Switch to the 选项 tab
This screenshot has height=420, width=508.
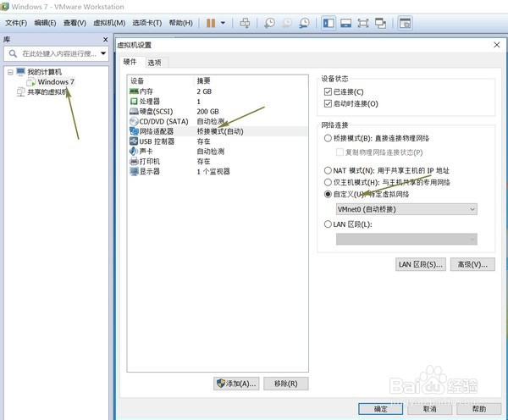click(x=155, y=63)
